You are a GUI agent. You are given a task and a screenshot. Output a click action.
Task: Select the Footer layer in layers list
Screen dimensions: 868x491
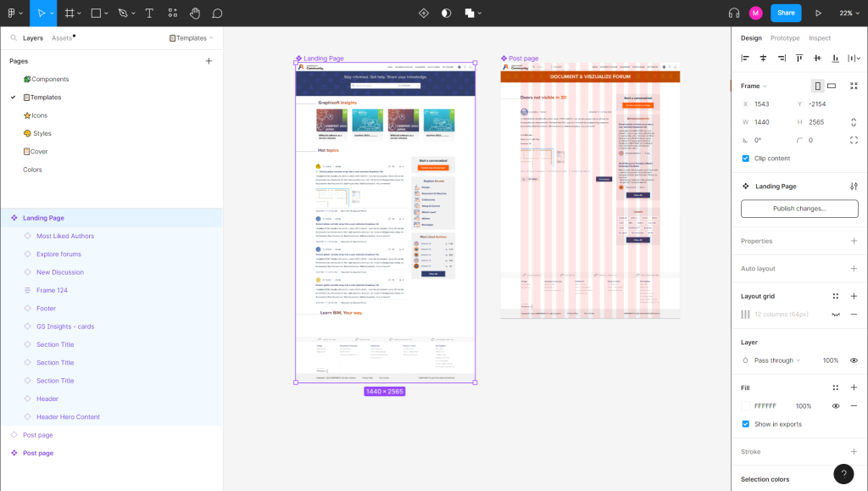pos(46,309)
